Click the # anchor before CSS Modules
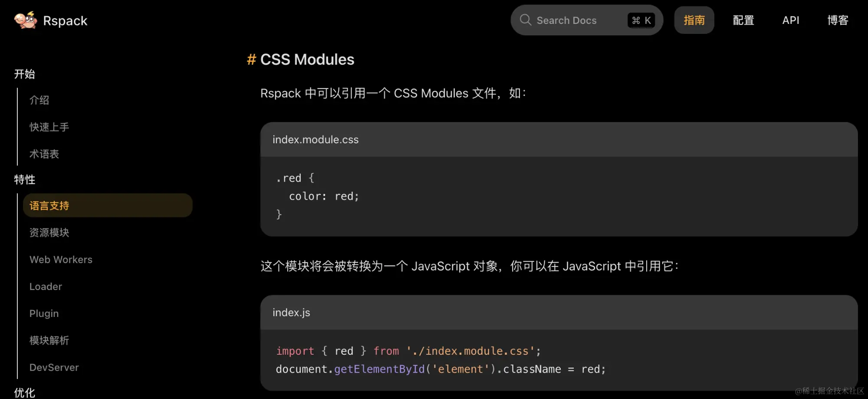868x399 pixels. pos(251,59)
